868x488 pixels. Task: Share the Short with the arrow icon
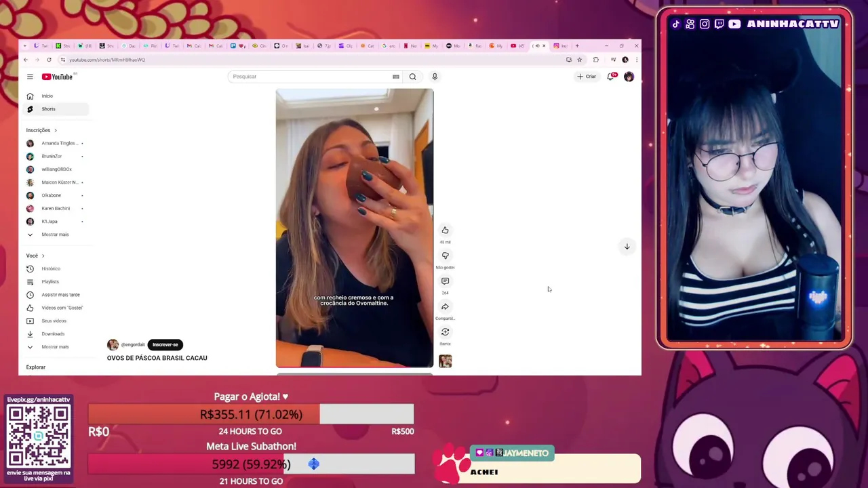click(445, 306)
